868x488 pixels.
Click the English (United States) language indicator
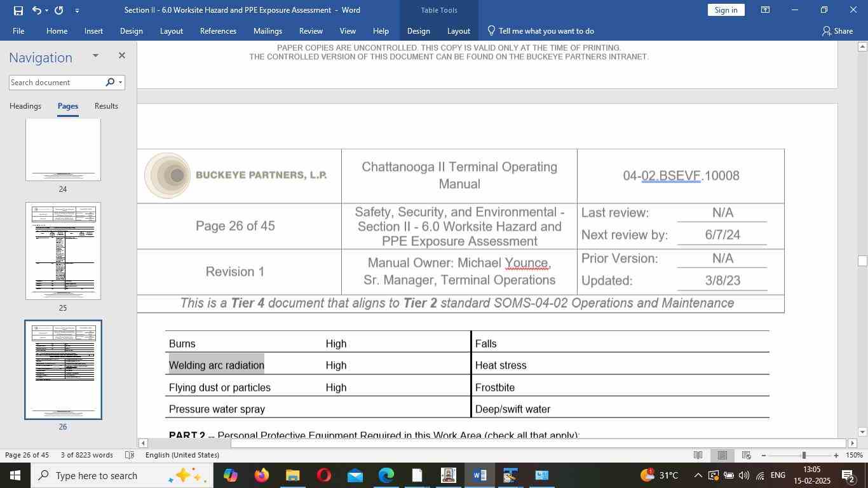[182, 455]
